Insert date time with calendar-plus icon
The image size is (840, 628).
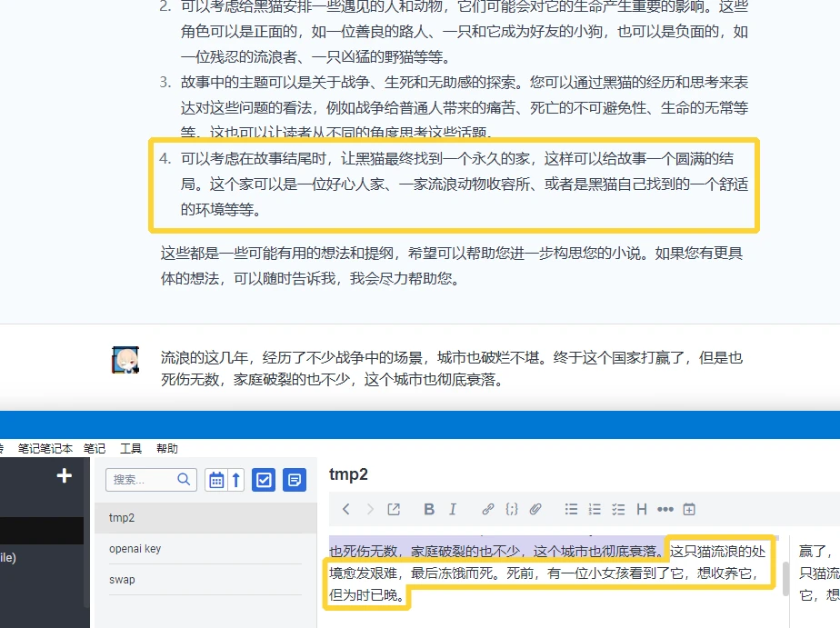[x=689, y=509]
